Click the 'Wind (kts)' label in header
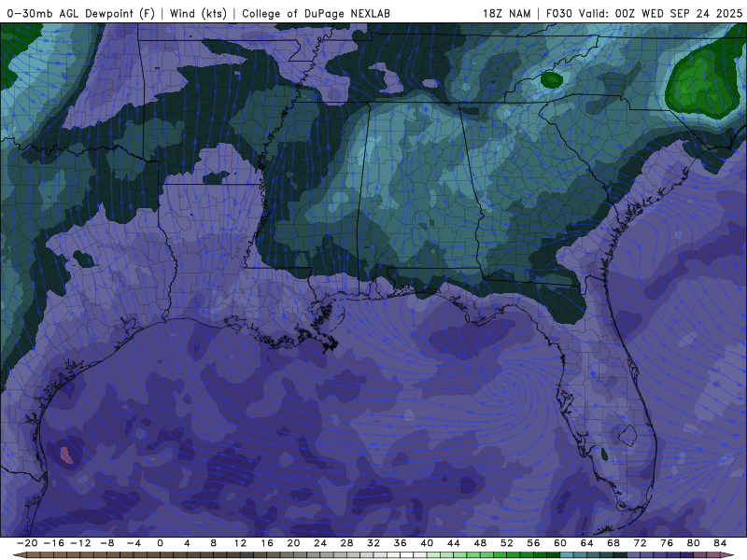The width and height of the screenshot is (747, 560). click(x=198, y=13)
